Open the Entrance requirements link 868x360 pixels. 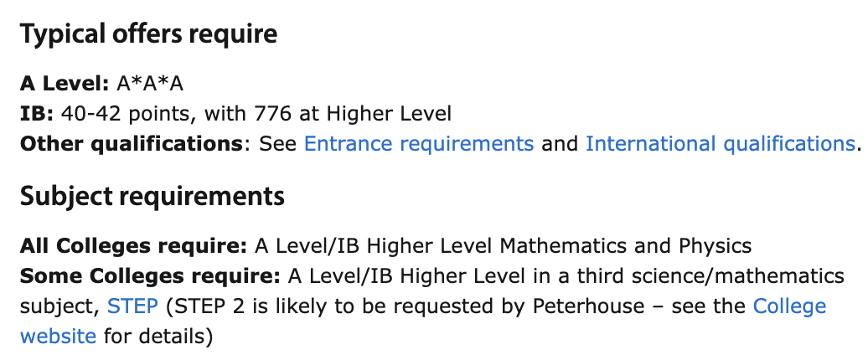click(x=419, y=144)
